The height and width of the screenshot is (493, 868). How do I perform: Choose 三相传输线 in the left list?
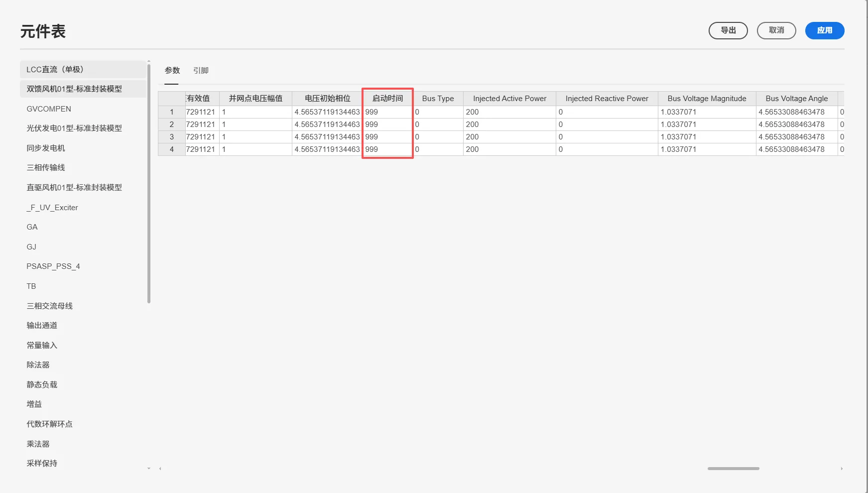(x=46, y=168)
